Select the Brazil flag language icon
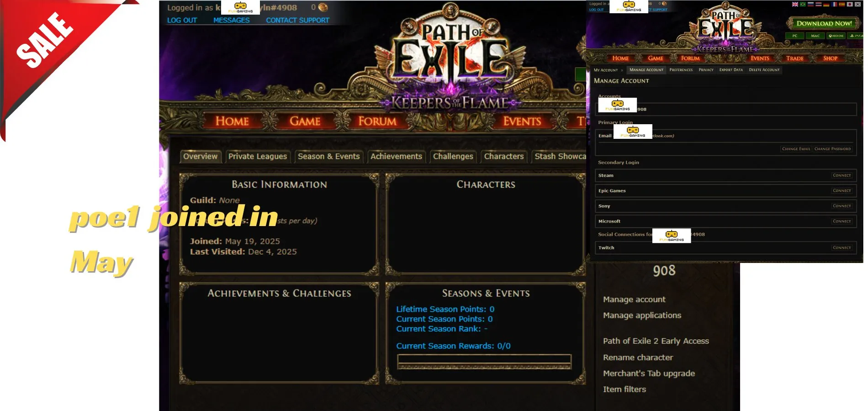This screenshot has height=411, width=868. pyautogui.click(x=803, y=4)
